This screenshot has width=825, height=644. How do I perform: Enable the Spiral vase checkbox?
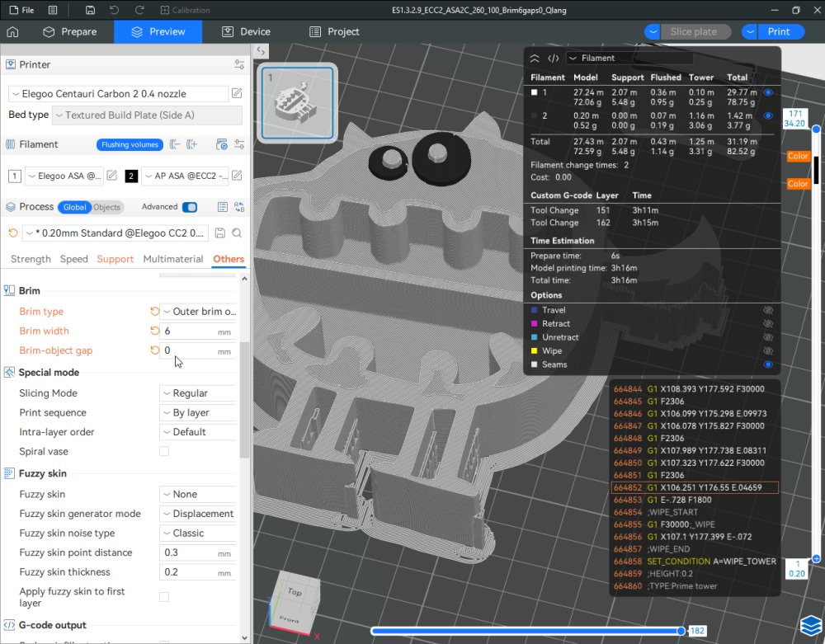click(164, 452)
